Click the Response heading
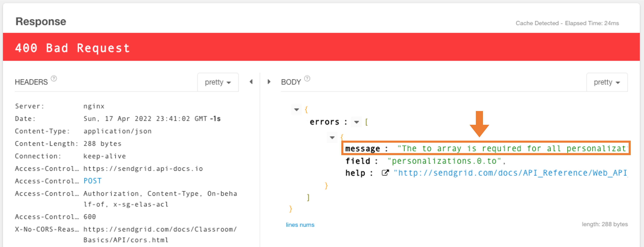 click(x=41, y=21)
